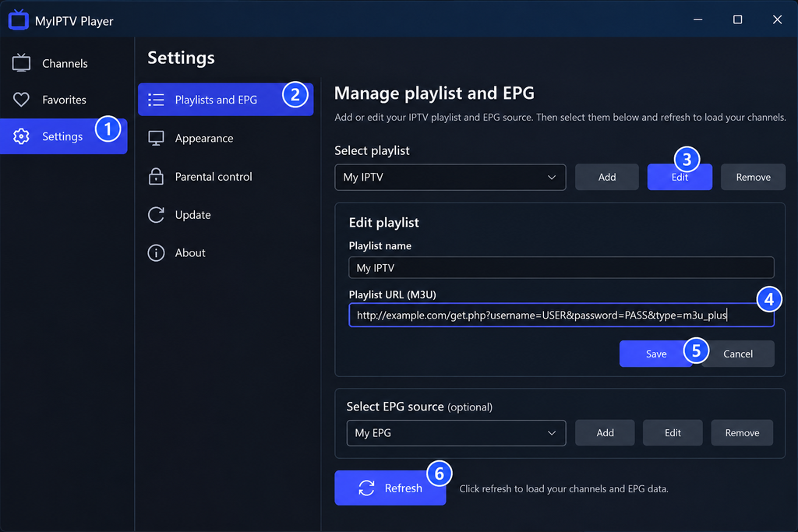Click the Settings gear icon
Screen dimensions: 798x532
click(21, 136)
